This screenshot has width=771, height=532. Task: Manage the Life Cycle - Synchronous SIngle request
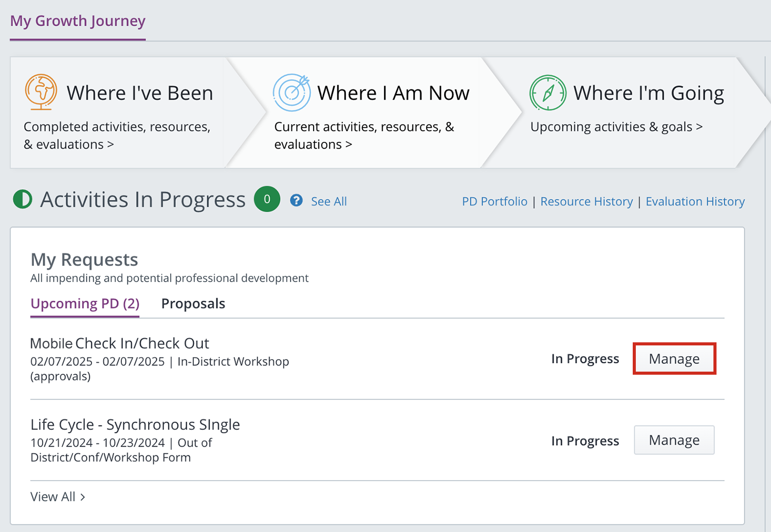click(x=674, y=440)
